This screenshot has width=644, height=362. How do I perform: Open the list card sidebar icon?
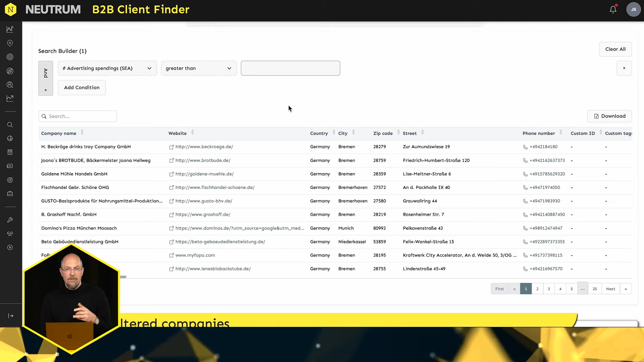point(10,166)
